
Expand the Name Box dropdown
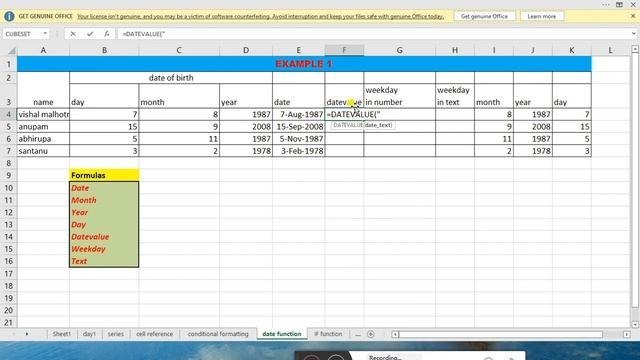pyautogui.click(x=45, y=34)
